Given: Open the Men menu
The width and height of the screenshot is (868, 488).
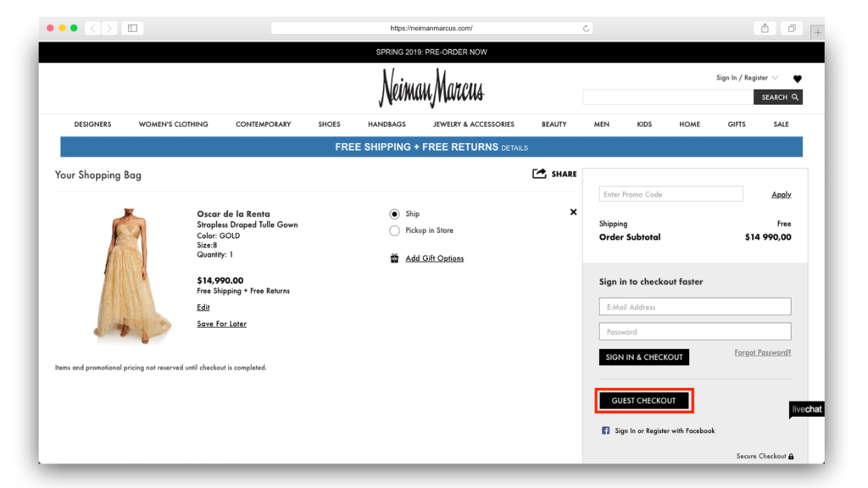Looking at the screenshot, I should (601, 125).
